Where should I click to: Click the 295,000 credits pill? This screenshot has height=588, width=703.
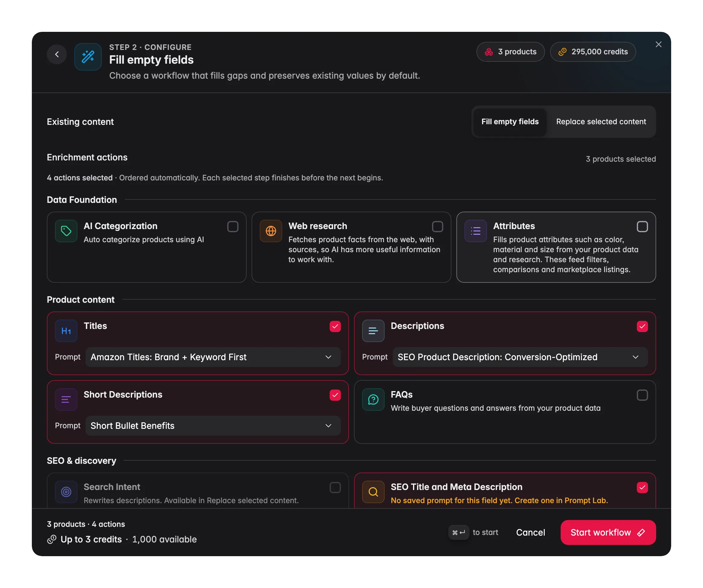pos(592,52)
